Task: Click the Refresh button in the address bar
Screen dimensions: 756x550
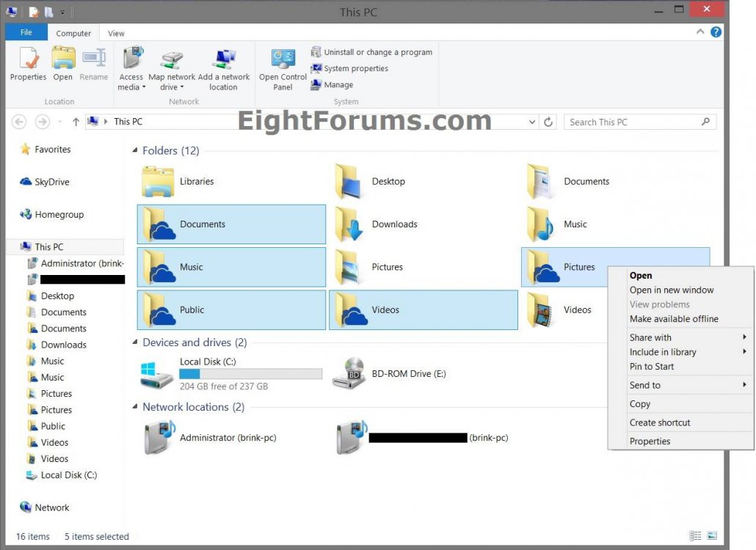Action: pyautogui.click(x=548, y=122)
